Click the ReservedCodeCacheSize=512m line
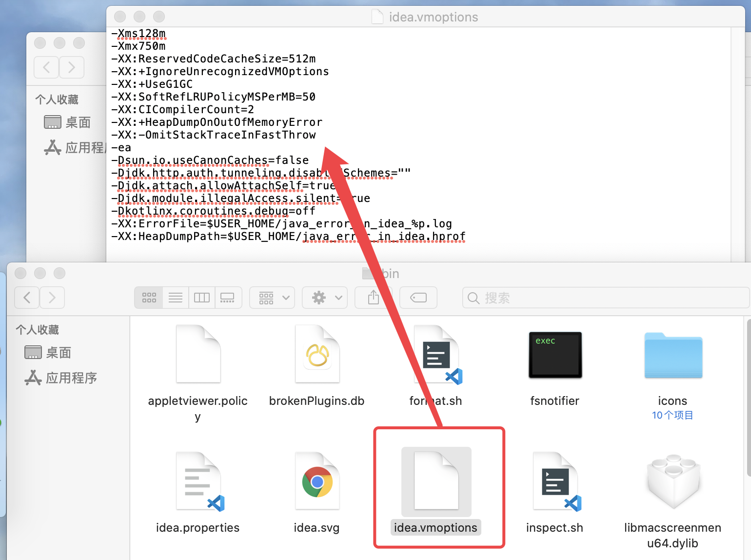This screenshot has width=751, height=560. [214, 59]
